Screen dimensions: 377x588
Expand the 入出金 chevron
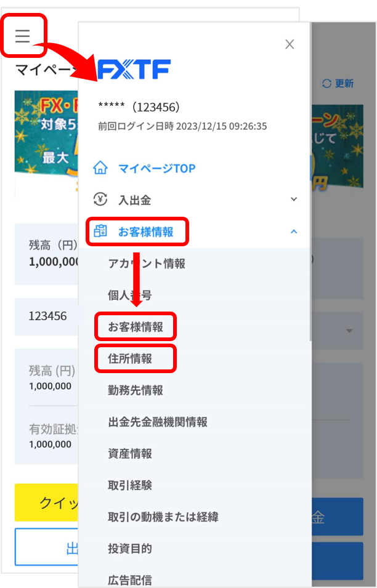tap(294, 199)
